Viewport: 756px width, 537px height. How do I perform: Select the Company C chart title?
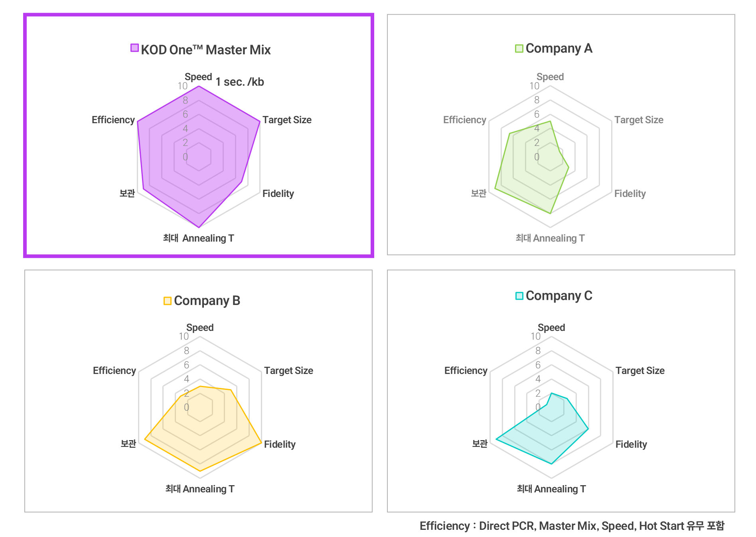coord(559,296)
